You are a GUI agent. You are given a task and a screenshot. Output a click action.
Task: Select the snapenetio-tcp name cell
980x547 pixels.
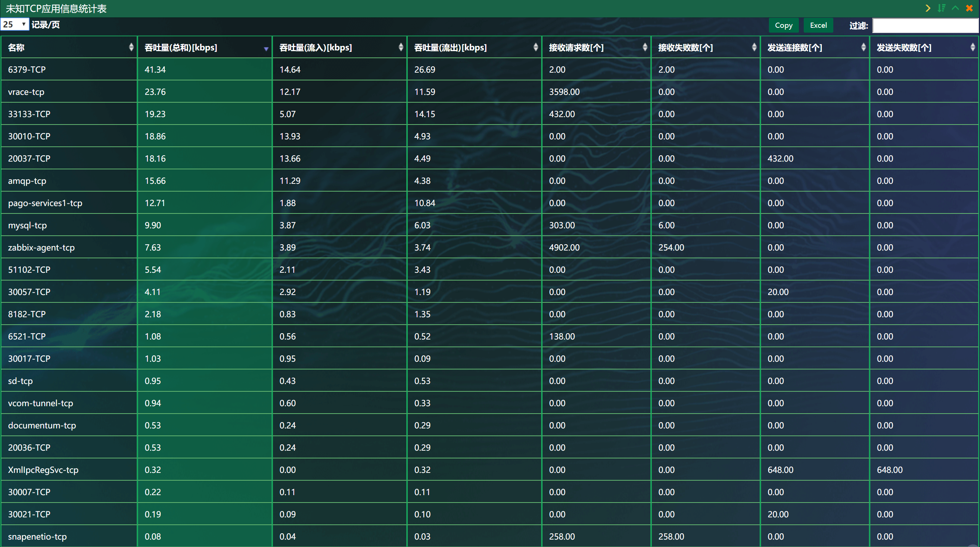point(69,536)
